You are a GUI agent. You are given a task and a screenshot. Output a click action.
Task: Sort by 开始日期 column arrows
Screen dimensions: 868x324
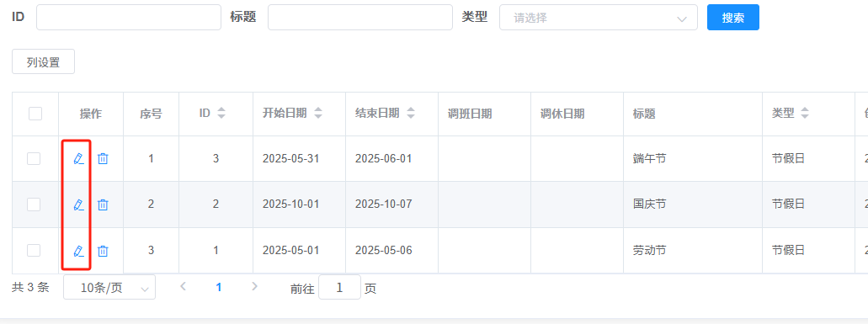(318, 114)
